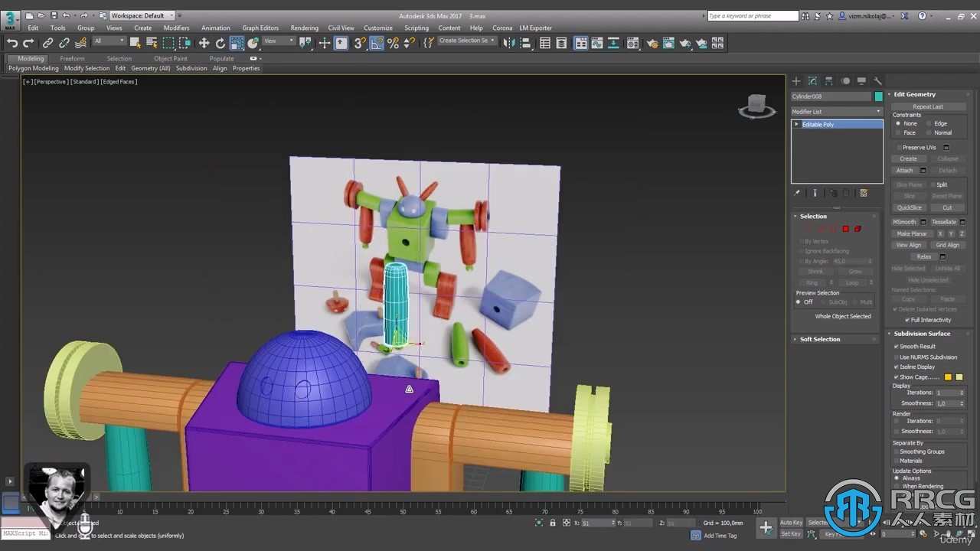980x551 pixels.
Task: Click the Align tool icon
Action: [x=525, y=44]
